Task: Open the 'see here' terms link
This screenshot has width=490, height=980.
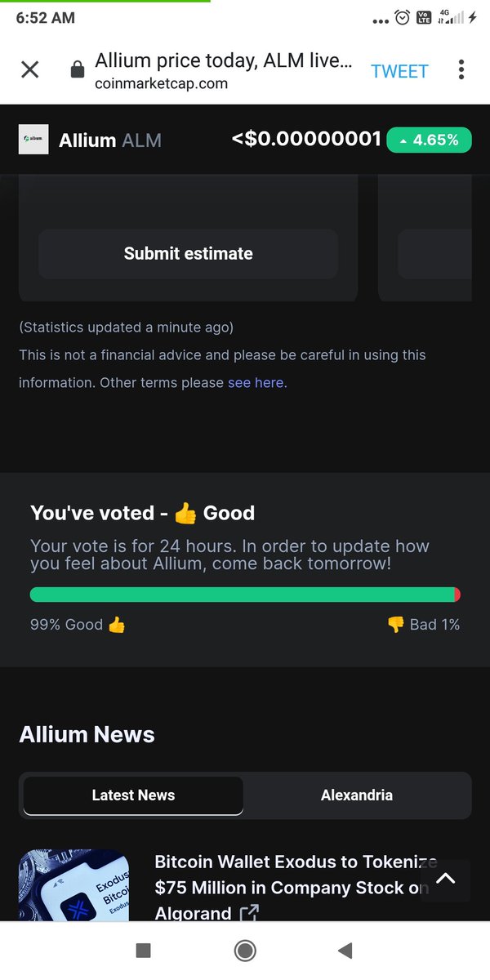Action: [x=256, y=382]
